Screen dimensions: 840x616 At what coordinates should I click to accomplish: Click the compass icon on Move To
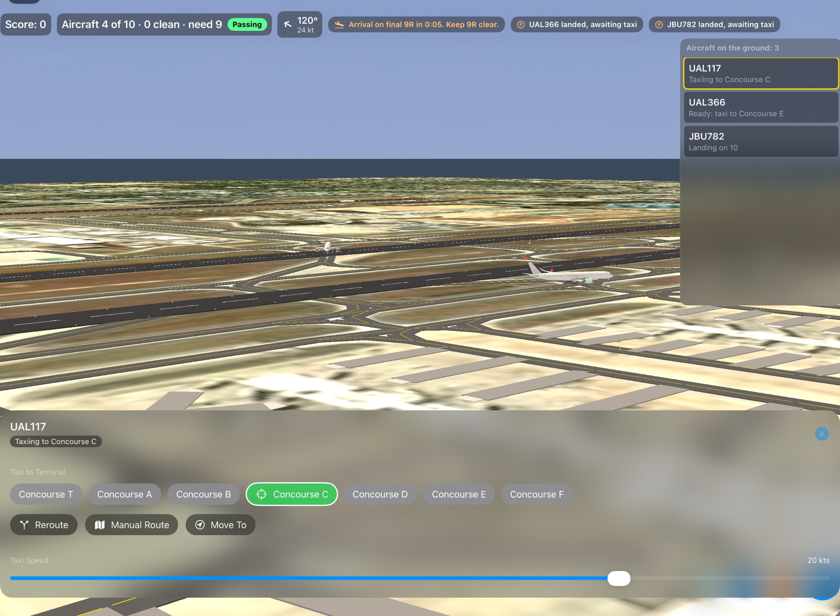200,525
